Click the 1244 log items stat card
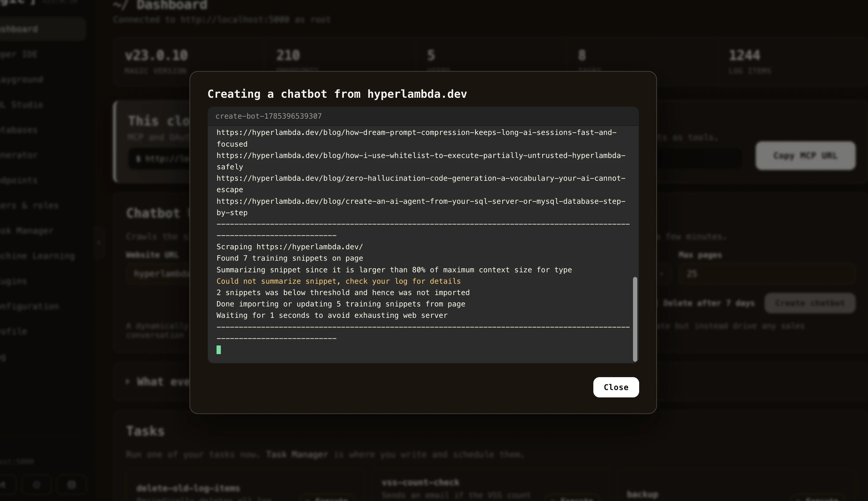 click(x=792, y=61)
